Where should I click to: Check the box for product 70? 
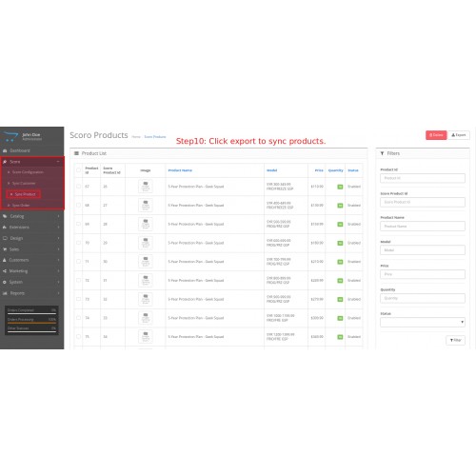(x=78, y=243)
